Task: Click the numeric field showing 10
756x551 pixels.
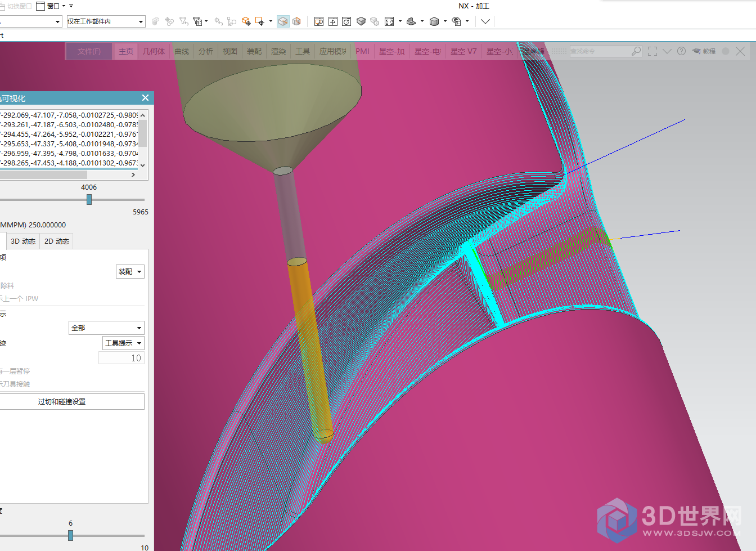Action: (x=121, y=358)
